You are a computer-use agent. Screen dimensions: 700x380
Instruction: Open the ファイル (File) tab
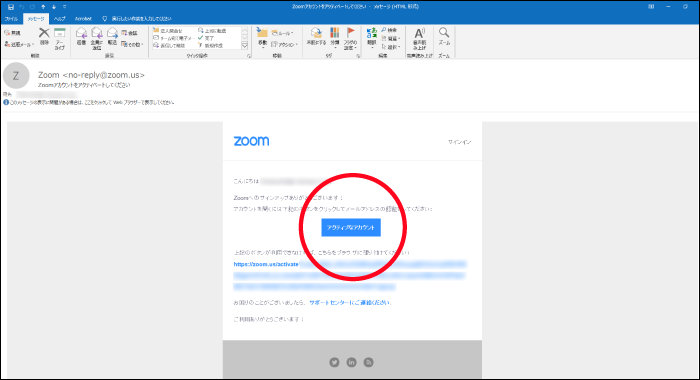point(11,19)
